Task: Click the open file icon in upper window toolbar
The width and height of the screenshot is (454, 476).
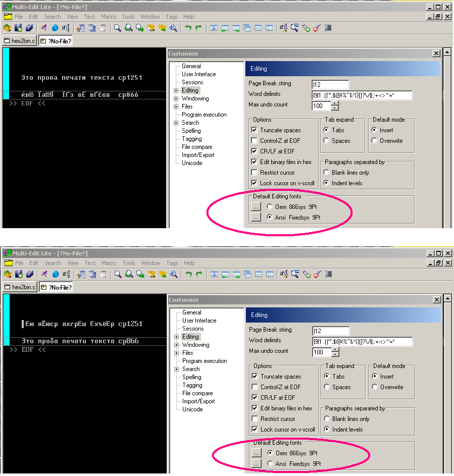Action: point(7,28)
